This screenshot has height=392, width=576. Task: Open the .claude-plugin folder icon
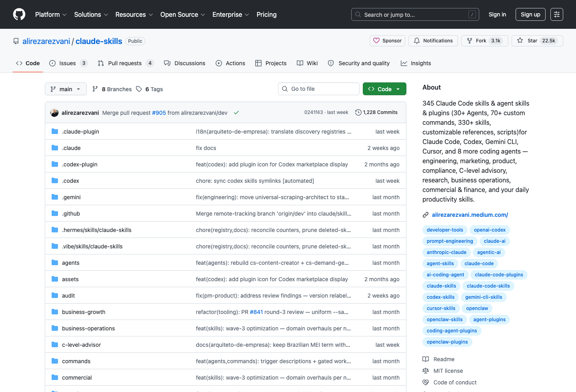tap(55, 131)
